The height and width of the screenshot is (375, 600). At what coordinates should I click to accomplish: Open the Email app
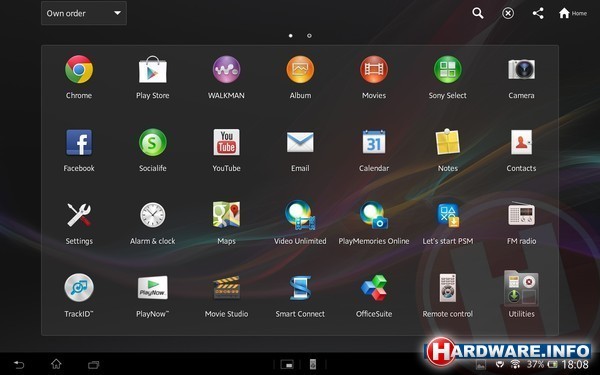click(x=300, y=142)
